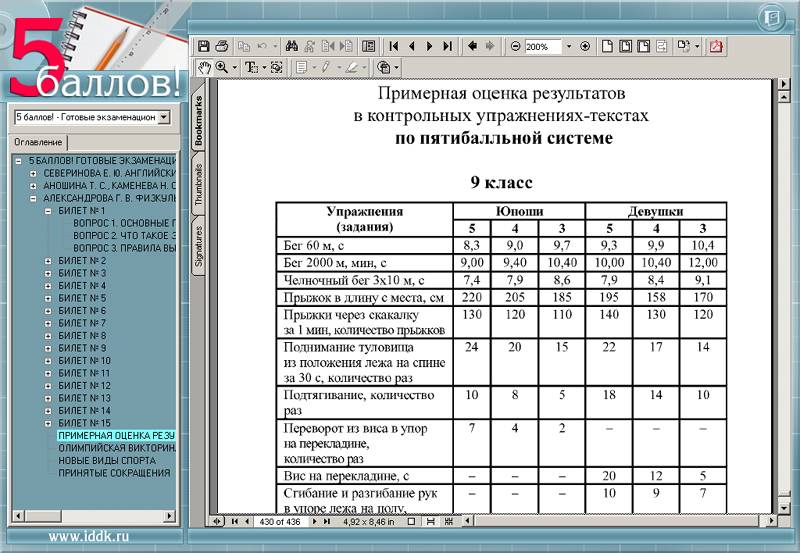This screenshot has width=800, height=553.
Task: Select ВОПРОС 2. ЧТО ТАКОЕ tree item
Action: (x=124, y=236)
